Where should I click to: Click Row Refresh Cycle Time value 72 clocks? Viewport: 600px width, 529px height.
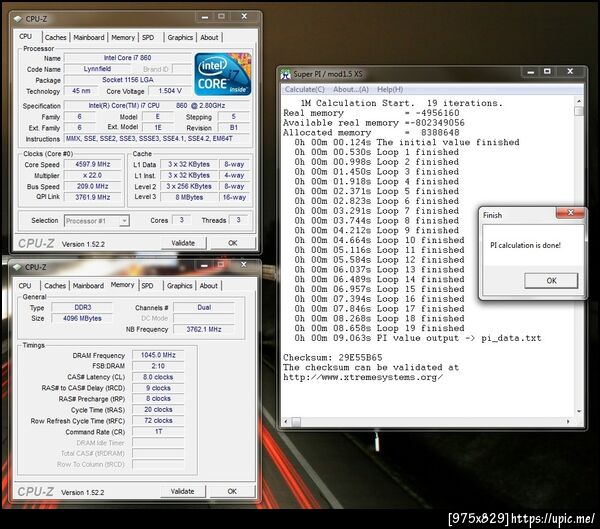tap(158, 420)
